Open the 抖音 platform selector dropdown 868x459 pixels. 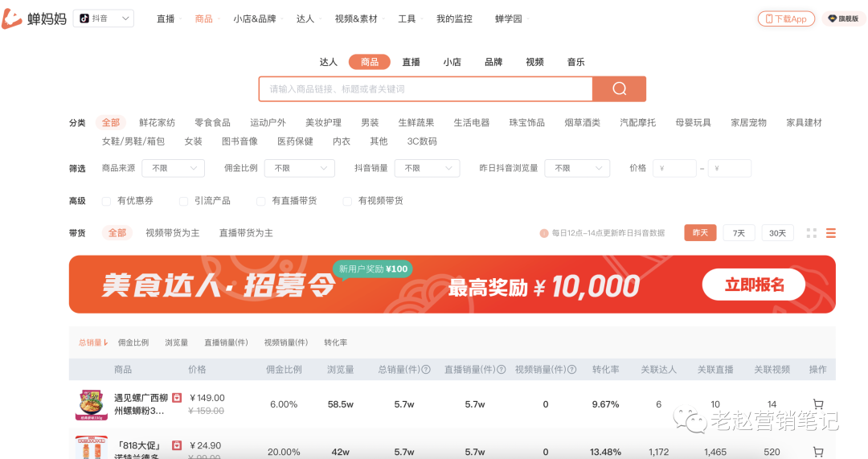104,18
